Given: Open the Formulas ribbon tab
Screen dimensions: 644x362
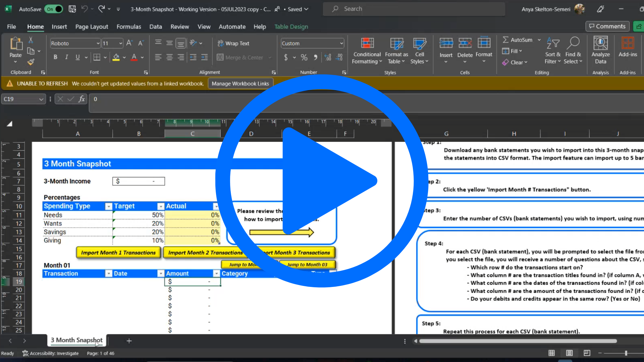Looking at the screenshot, I should tap(129, 26).
